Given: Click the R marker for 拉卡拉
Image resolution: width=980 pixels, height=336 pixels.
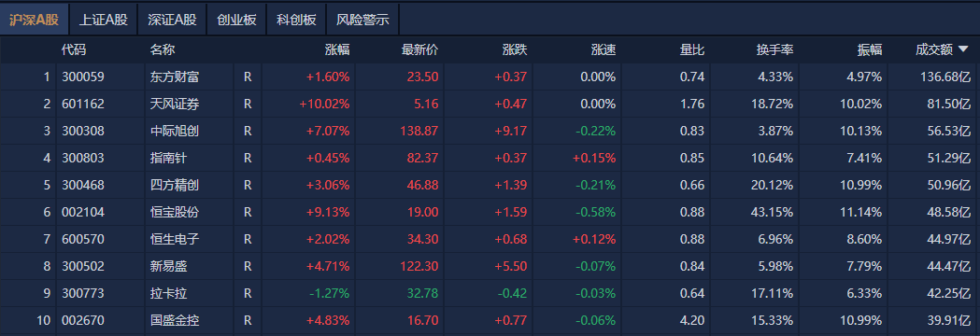Looking at the screenshot, I should click(248, 293).
